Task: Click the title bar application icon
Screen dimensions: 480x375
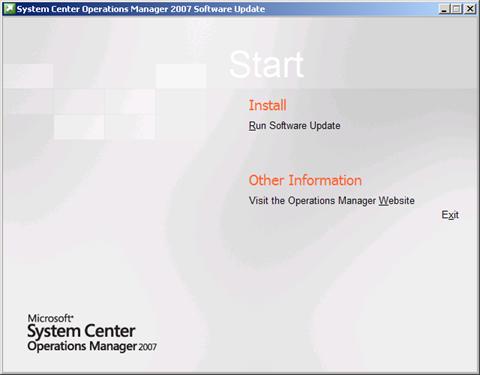Action: 9,9
